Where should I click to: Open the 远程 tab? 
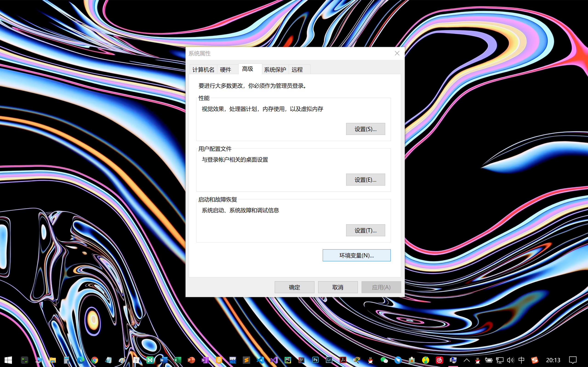point(297,70)
